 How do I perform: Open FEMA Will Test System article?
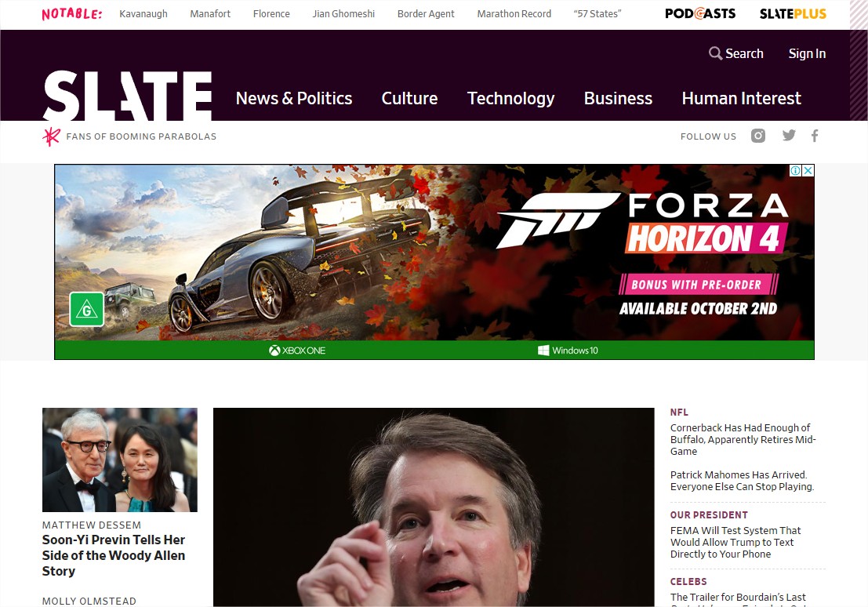pos(735,542)
